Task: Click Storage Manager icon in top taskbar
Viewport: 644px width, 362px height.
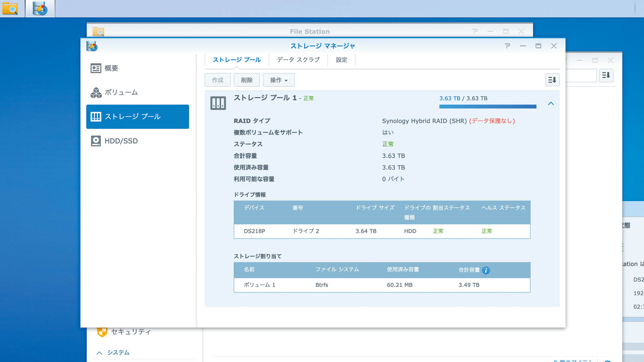Action: tap(40, 9)
